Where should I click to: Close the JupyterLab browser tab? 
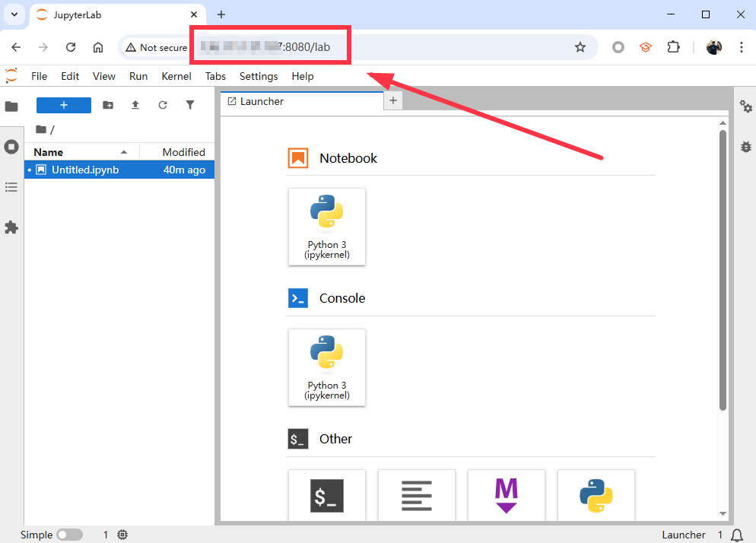point(194,14)
